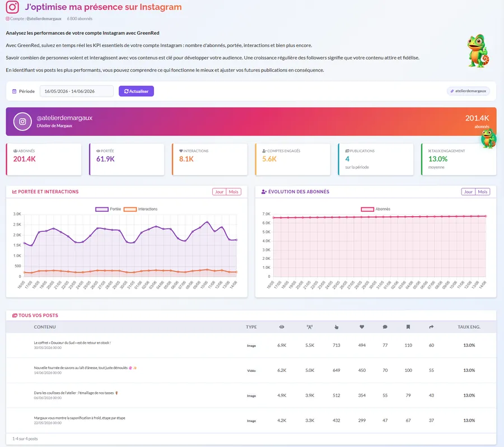
Task: Select the Portée KPI card showing 61.9K
Action: point(127,159)
